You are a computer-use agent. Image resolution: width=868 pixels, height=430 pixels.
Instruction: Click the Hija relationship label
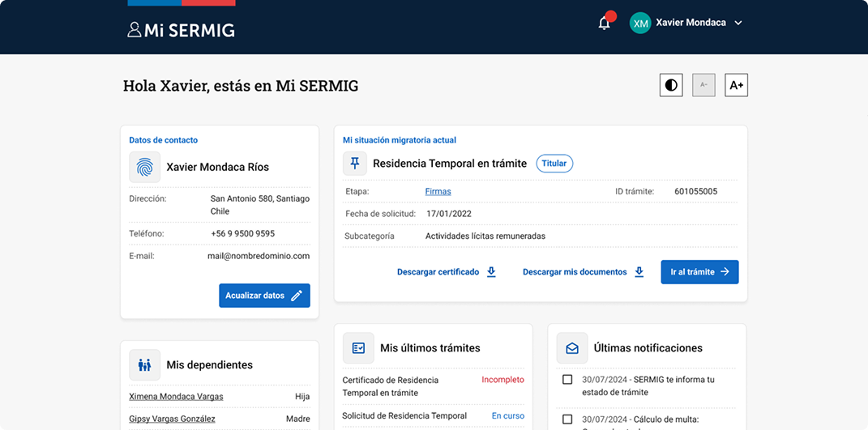click(x=302, y=397)
